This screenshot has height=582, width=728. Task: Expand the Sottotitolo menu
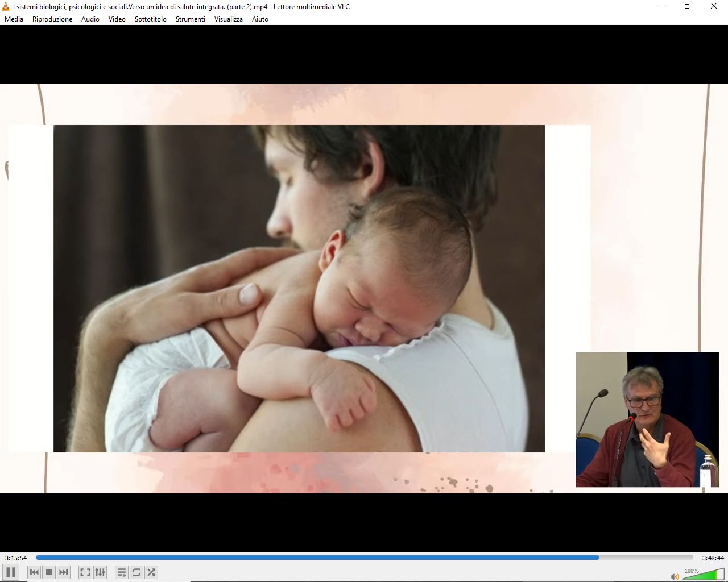[x=150, y=19]
